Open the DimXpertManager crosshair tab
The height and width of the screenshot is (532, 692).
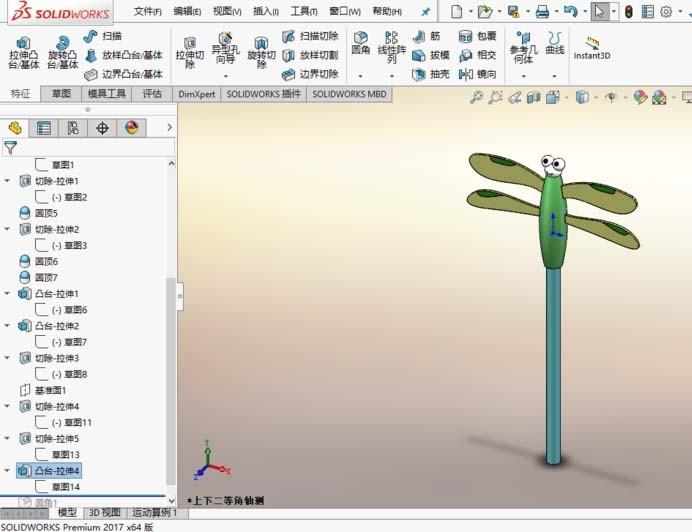[102, 128]
